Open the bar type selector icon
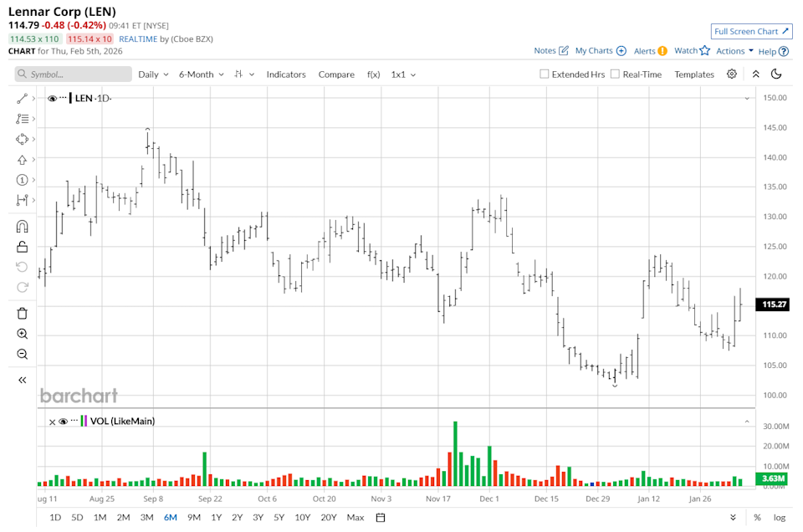 tap(243, 74)
